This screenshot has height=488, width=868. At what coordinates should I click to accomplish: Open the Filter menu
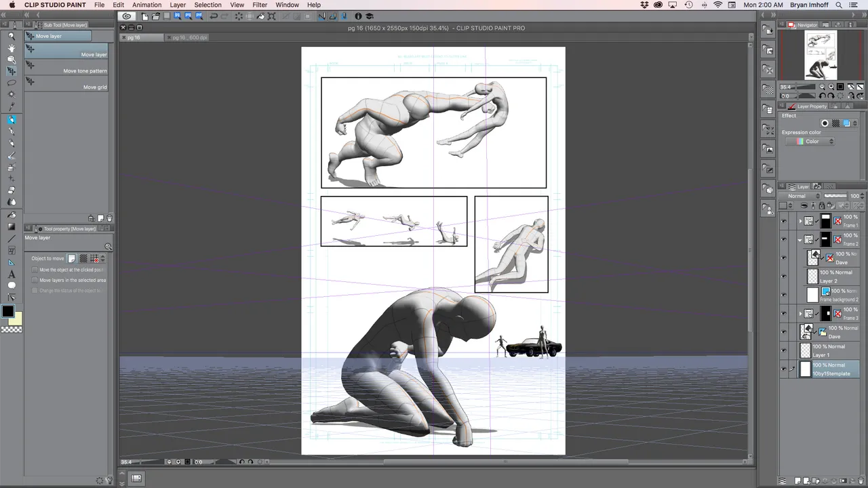tap(260, 5)
